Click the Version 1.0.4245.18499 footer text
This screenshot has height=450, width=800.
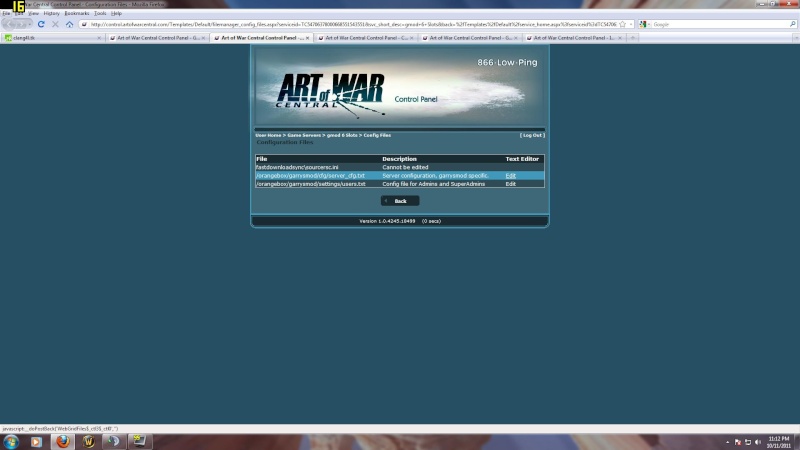387,221
